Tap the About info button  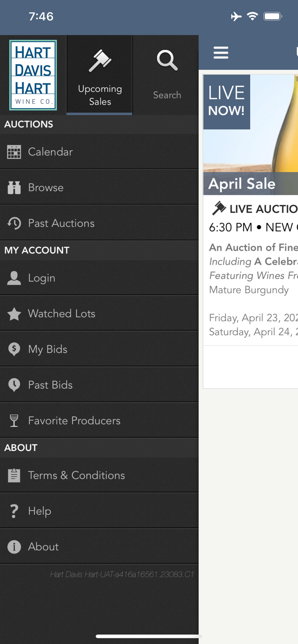click(x=14, y=547)
